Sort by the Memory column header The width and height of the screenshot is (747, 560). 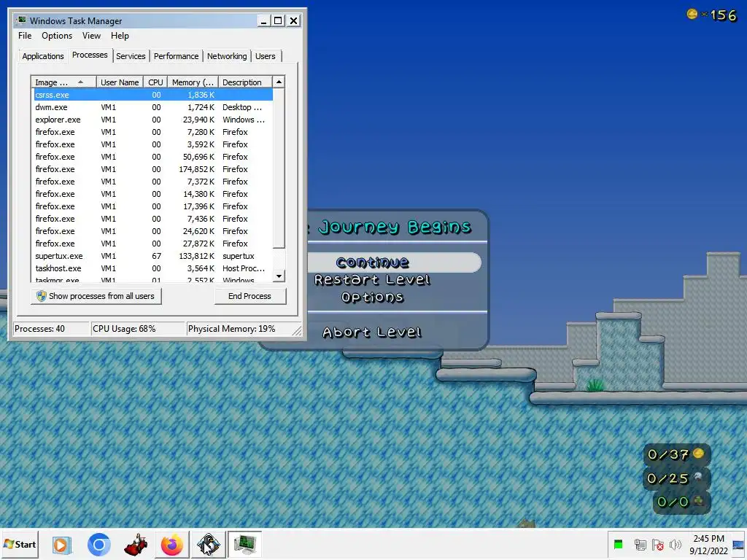tap(193, 82)
